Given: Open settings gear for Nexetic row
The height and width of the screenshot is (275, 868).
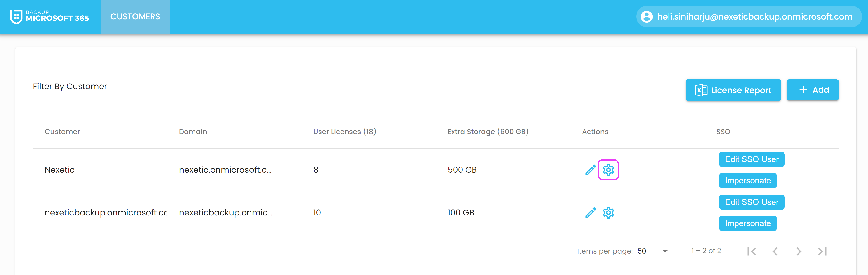Looking at the screenshot, I should (x=608, y=170).
